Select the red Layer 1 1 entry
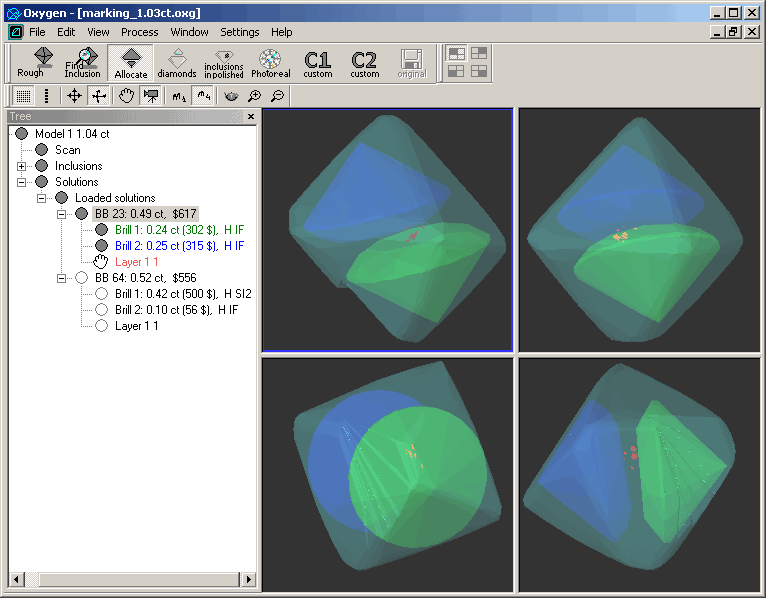This screenshot has height=598, width=766. 136,262
